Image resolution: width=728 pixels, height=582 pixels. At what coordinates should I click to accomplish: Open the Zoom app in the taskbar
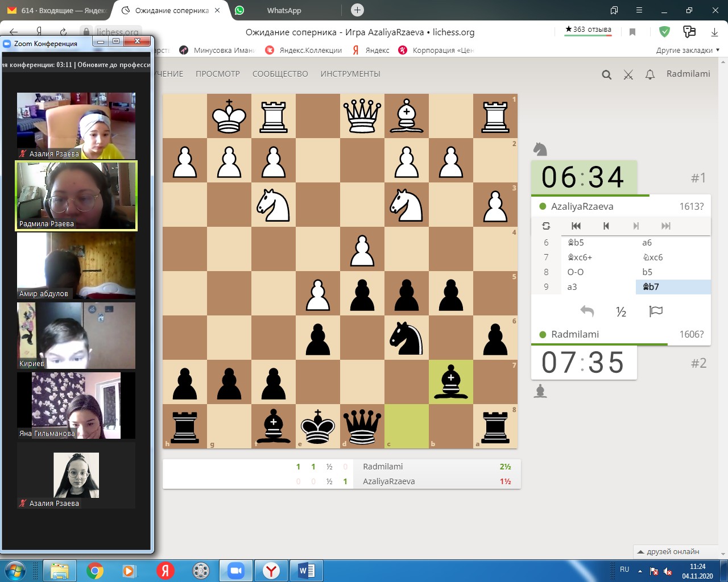click(x=235, y=571)
